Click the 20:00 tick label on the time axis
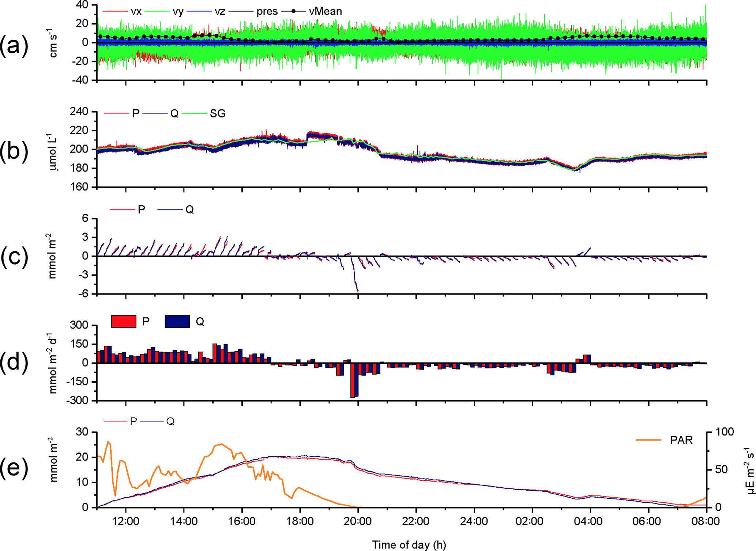This screenshot has height=551, width=756. pyautogui.click(x=358, y=521)
